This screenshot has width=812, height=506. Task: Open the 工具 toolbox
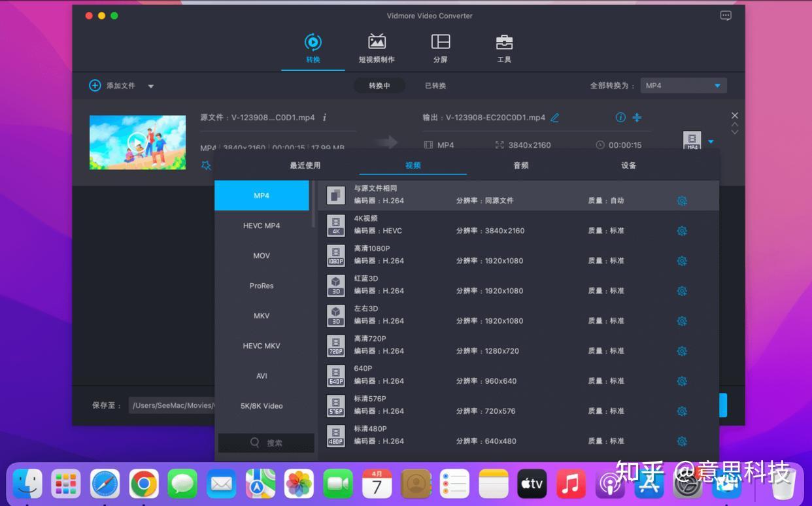coord(503,47)
